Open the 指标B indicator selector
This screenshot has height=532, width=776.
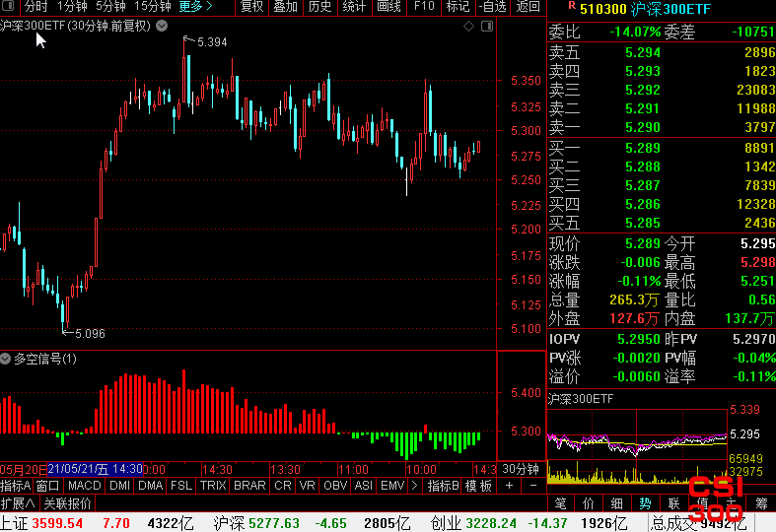[444, 486]
